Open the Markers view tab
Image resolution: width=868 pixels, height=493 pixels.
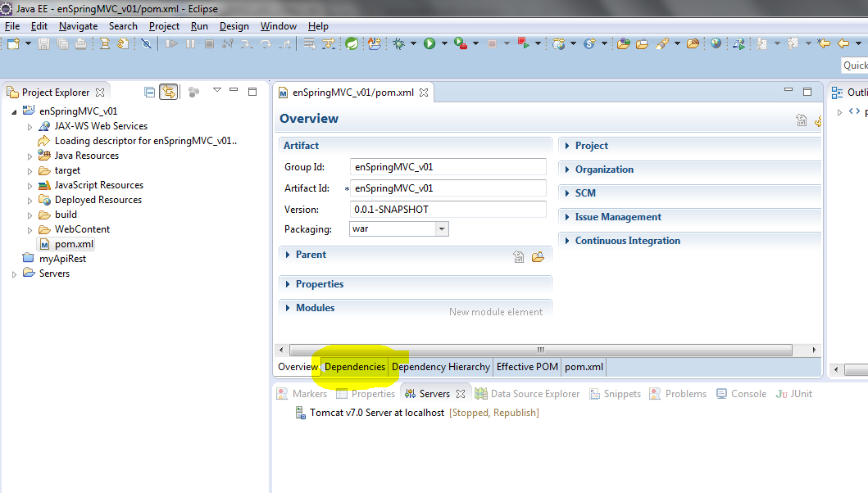pyautogui.click(x=302, y=393)
